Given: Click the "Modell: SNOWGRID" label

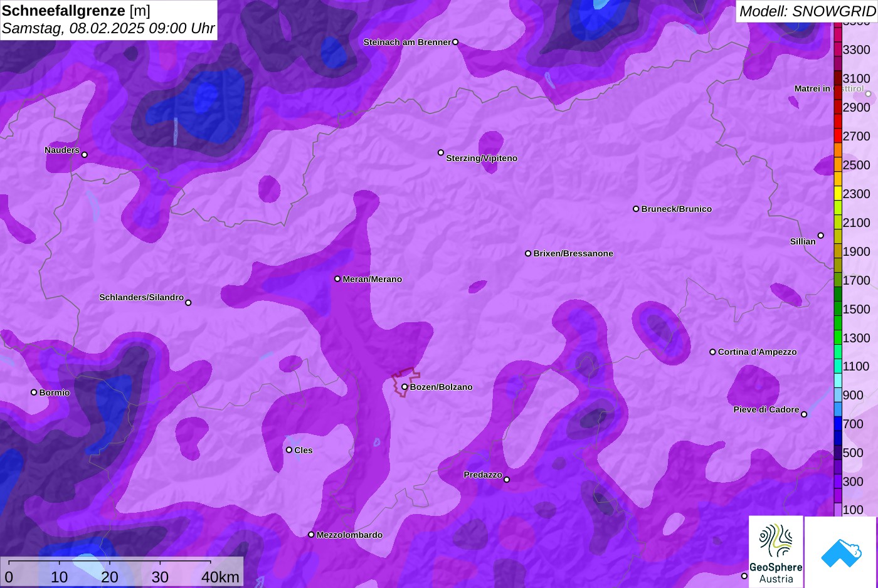Looking at the screenshot, I should (x=807, y=11).
